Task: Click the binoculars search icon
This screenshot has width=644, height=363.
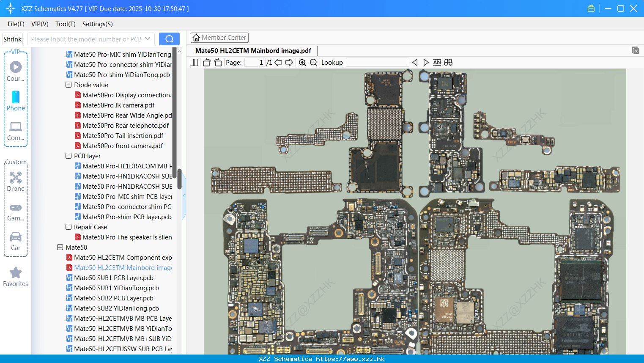Action: [x=448, y=62]
